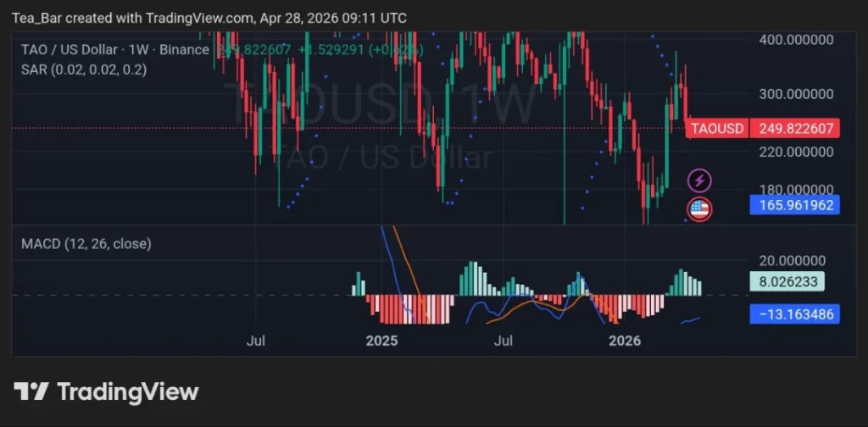The width and height of the screenshot is (868, 427).
Task: Click the 2025 time axis label
Action: coord(381,341)
